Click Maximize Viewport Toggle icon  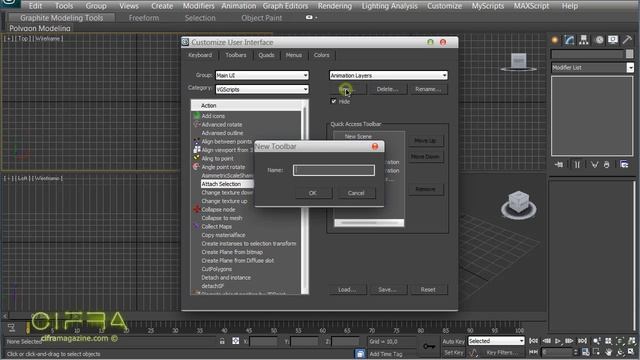(x=632, y=352)
